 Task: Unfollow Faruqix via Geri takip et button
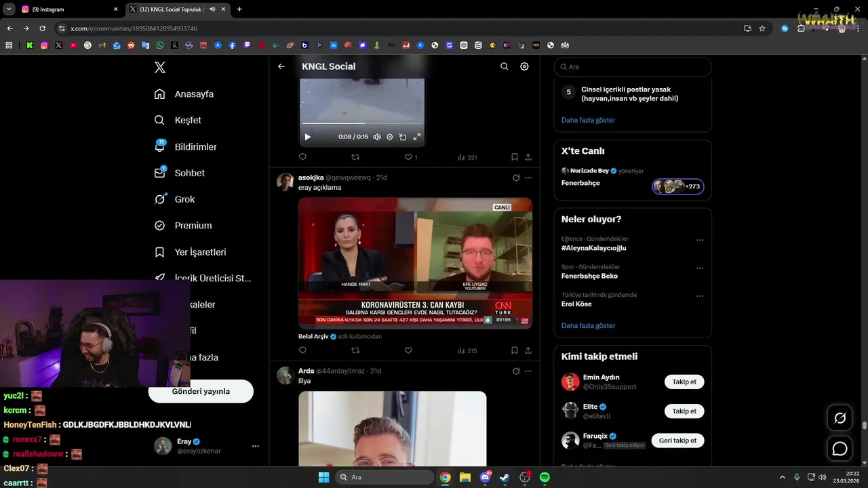677,441
